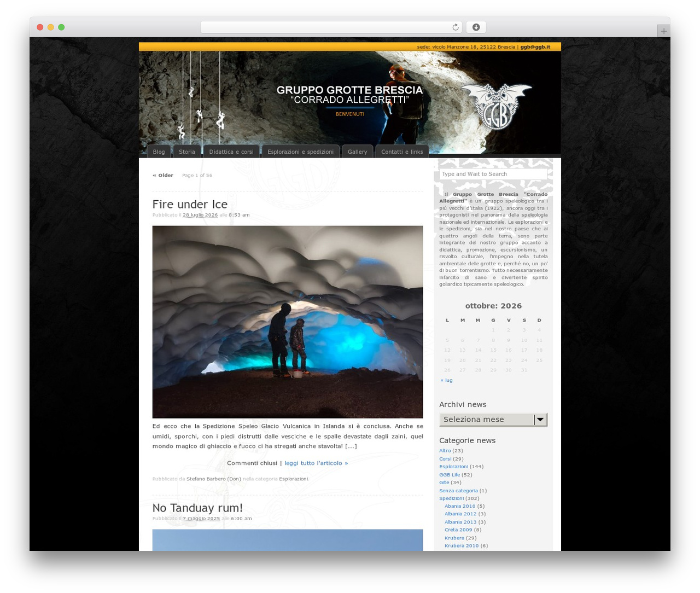700x593 pixels.
Task: Open the Blog menu tab
Action: [x=159, y=152]
